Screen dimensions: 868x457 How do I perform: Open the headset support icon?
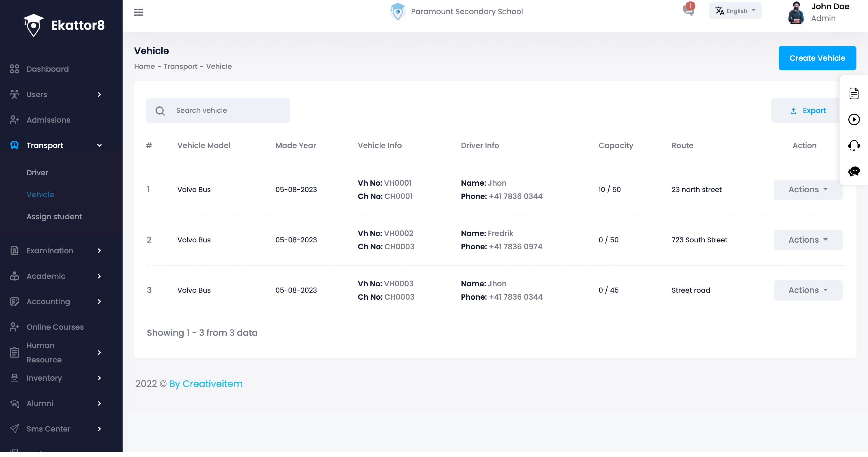pyautogui.click(x=854, y=145)
